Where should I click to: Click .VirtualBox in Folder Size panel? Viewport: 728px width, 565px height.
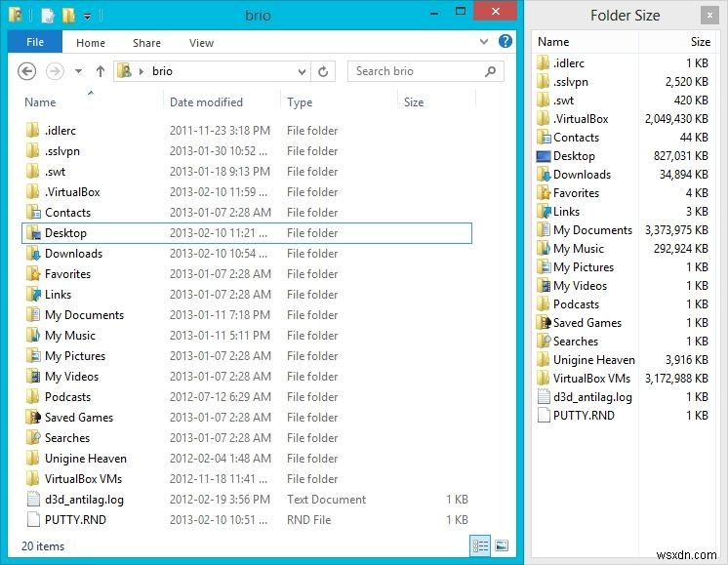tap(581, 119)
